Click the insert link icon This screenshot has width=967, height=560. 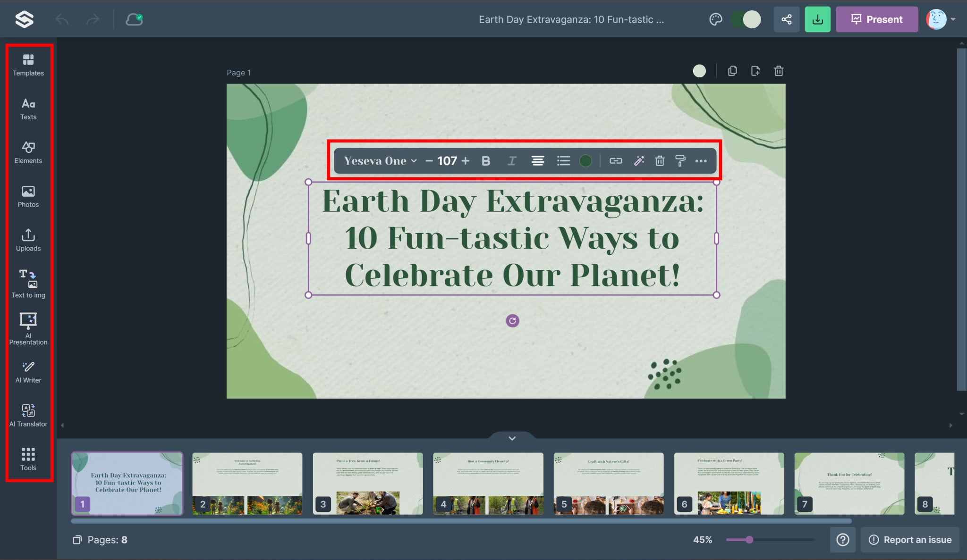(x=615, y=161)
